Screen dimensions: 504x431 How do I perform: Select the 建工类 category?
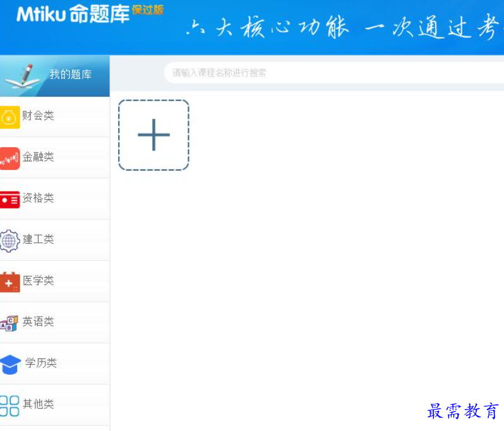[x=55, y=240]
